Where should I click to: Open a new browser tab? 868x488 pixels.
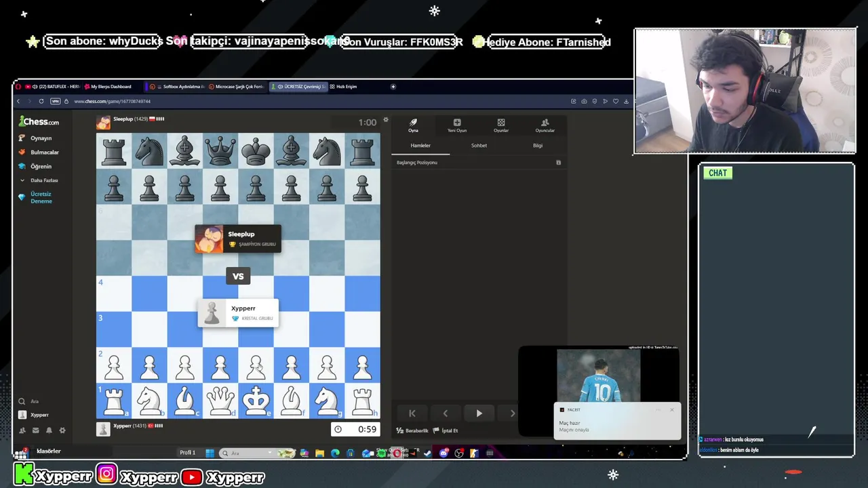click(x=393, y=87)
